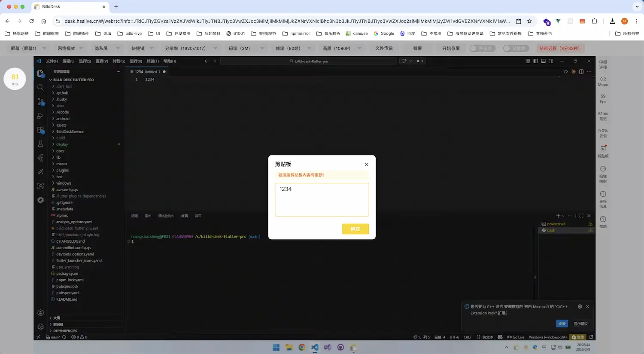Click the clipboard text field containing 1234
This screenshot has width=644, height=354.
click(x=322, y=199)
